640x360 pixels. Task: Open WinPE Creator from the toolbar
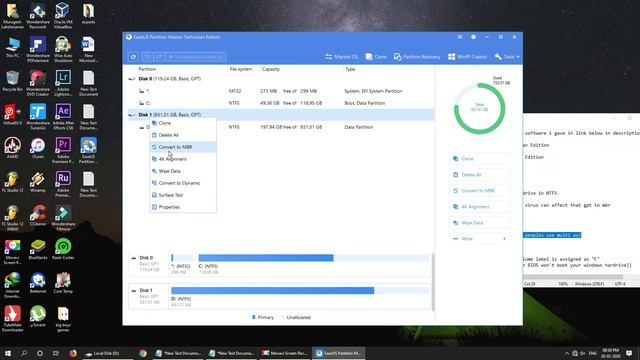click(467, 57)
